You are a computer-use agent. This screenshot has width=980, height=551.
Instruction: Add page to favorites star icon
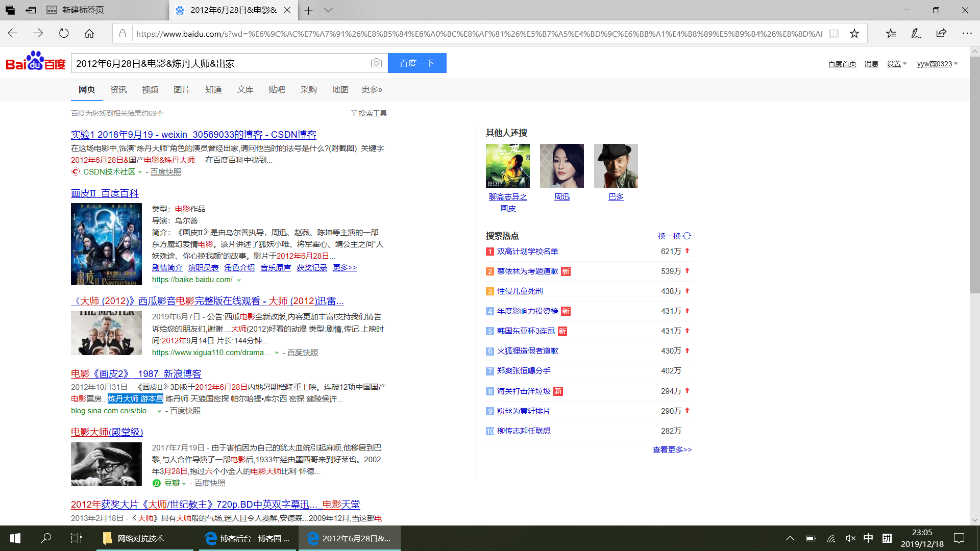(854, 34)
